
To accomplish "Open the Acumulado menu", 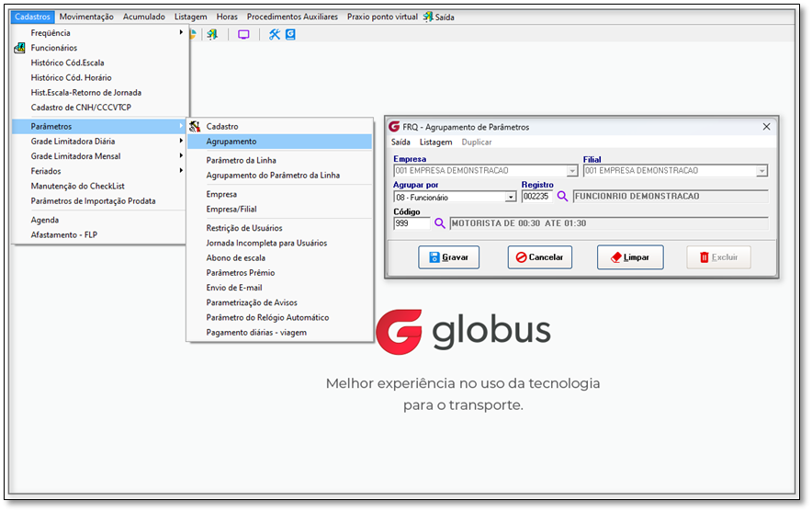I will point(144,17).
